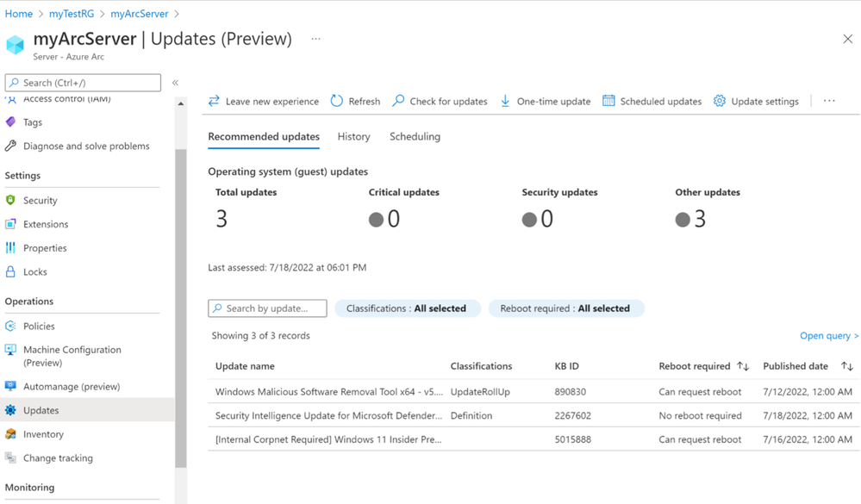Click the sidebar vertical scrollbar thumb
The height and width of the screenshot is (504, 861).
[181, 308]
